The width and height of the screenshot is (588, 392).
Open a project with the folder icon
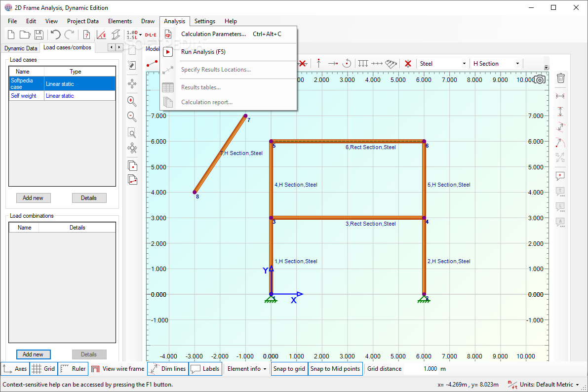25,35
